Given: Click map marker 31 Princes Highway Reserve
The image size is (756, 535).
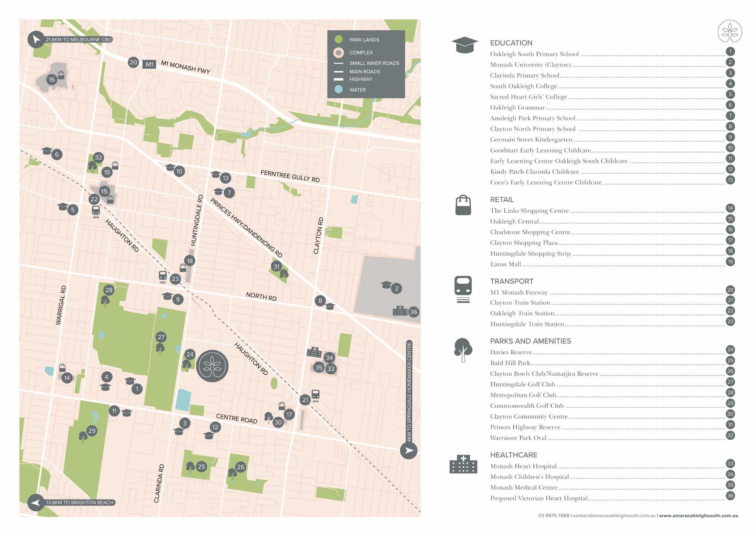Looking at the screenshot, I should tap(276, 266).
